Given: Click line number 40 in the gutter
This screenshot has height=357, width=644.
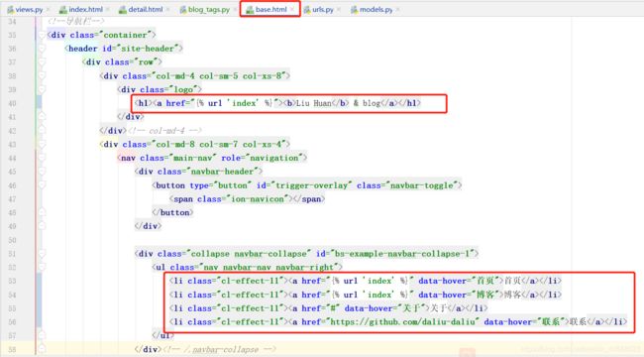Looking at the screenshot, I should click(x=12, y=103).
